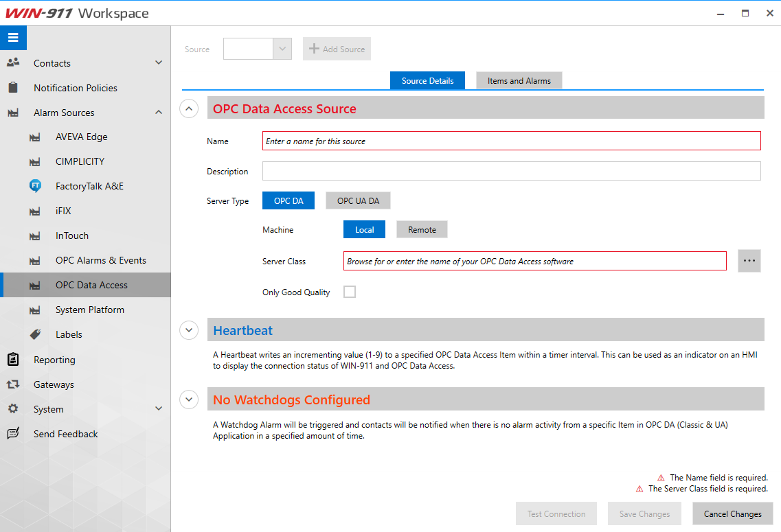Click the Alarm Sources factory icon

[13, 113]
